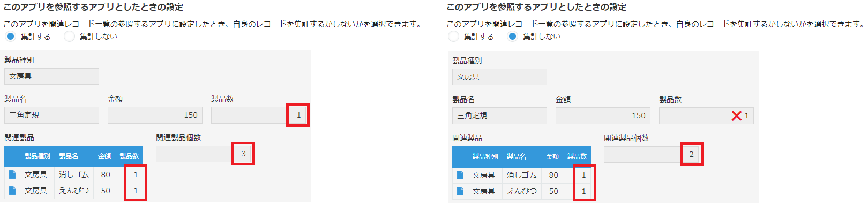Select left 集計しない radio button
The image size is (868, 203).
click(x=69, y=37)
